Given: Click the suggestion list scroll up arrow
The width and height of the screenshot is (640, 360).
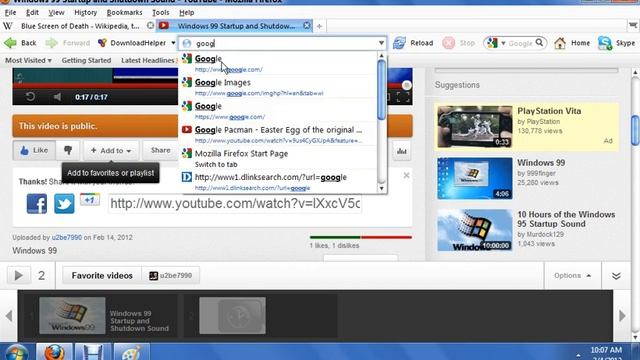Looking at the screenshot, I should [382, 56].
